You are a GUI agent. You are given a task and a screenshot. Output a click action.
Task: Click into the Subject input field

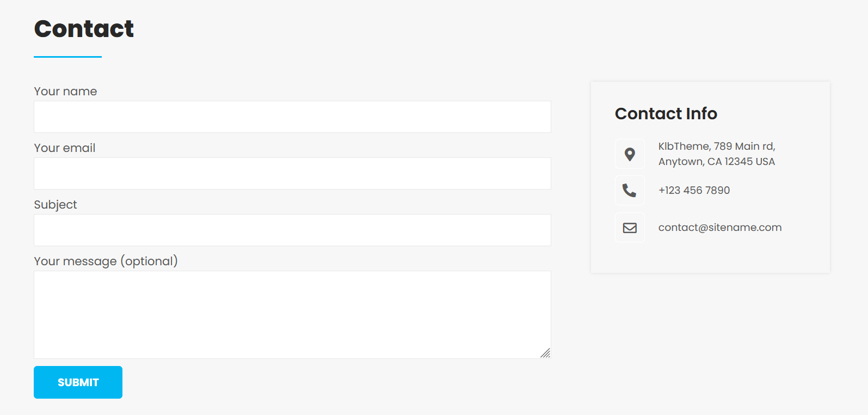click(x=292, y=230)
